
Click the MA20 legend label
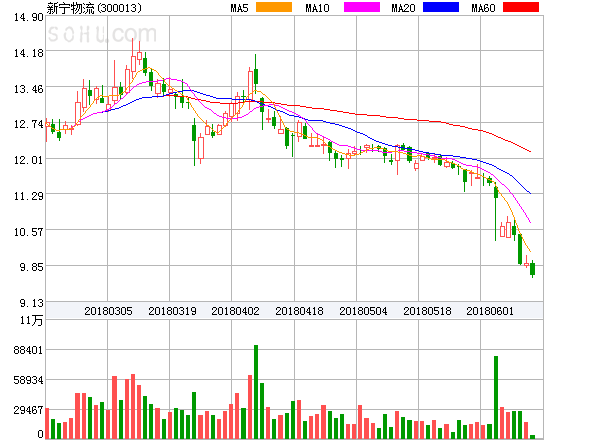pyautogui.click(x=403, y=8)
